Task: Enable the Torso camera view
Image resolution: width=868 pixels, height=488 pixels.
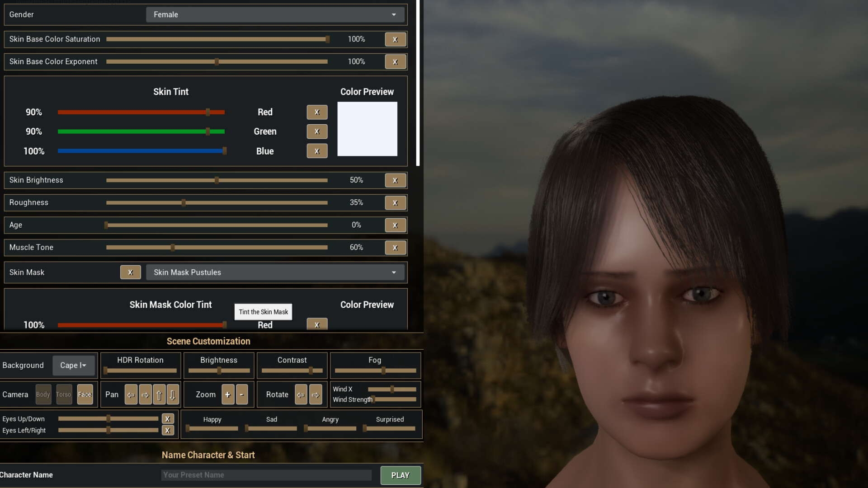Action: [64, 394]
